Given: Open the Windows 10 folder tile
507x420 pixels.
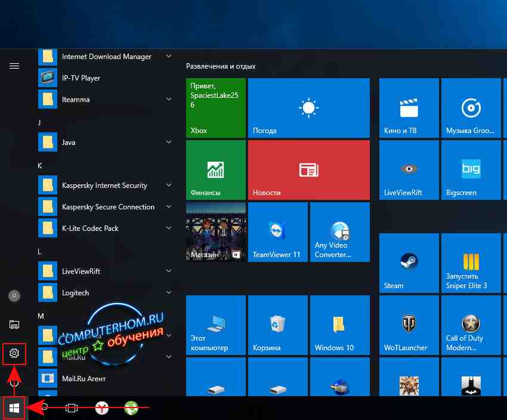Looking at the screenshot, I should pos(340,325).
